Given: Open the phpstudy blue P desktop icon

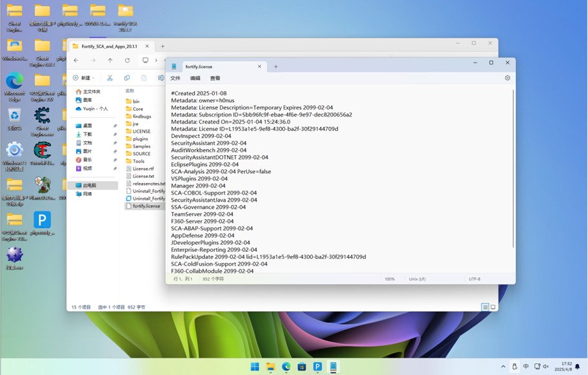Looking at the screenshot, I should [42, 224].
